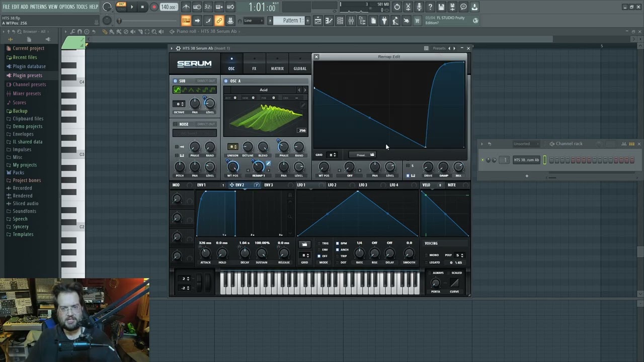Click the tempo 140.000 field
The width and height of the screenshot is (644, 362).
pyautogui.click(x=169, y=7)
